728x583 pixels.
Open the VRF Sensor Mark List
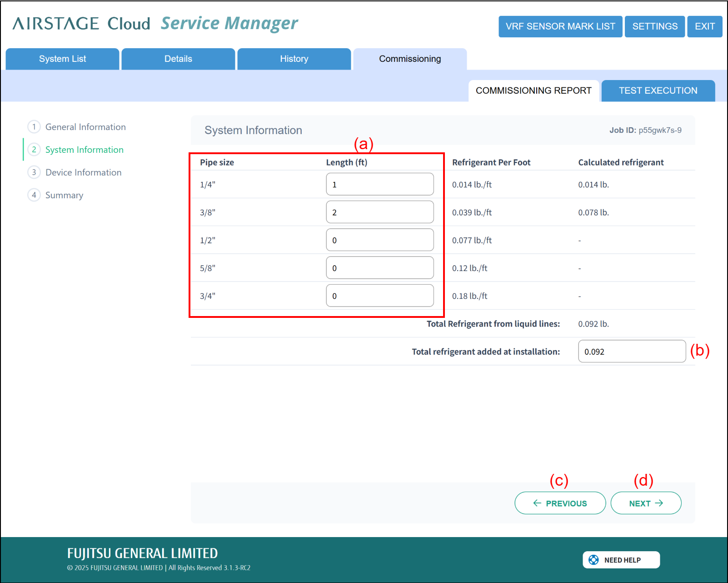(560, 26)
